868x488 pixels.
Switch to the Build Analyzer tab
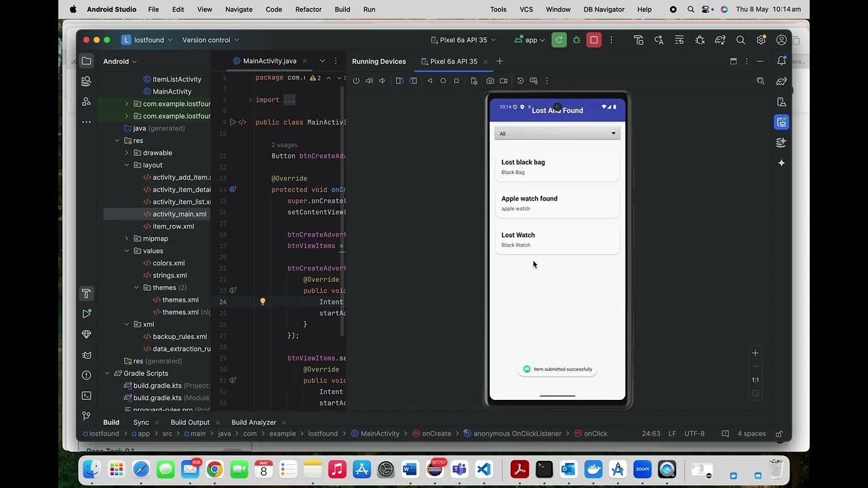pyautogui.click(x=254, y=422)
